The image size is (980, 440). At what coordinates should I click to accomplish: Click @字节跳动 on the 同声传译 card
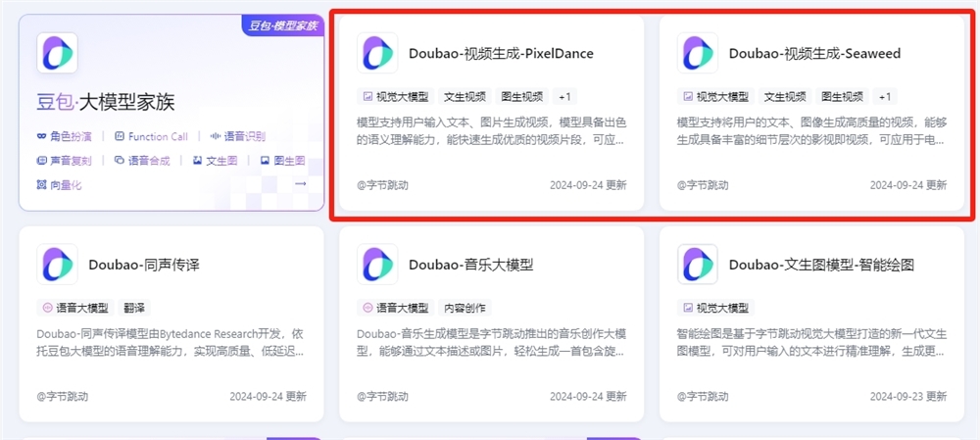tap(63, 396)
